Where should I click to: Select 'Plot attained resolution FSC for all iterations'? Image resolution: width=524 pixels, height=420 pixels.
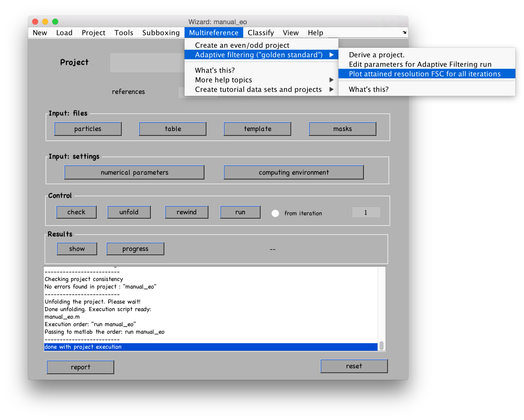click(425, 74)
